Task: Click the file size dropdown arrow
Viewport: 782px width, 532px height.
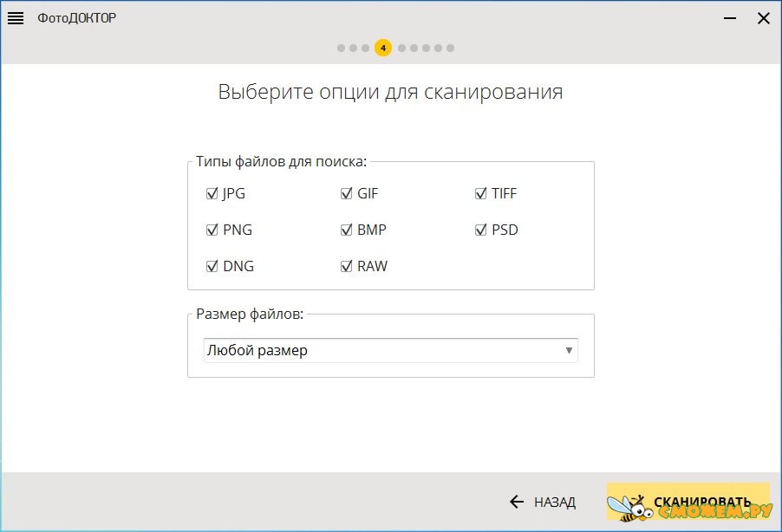Action: (569, 350)
